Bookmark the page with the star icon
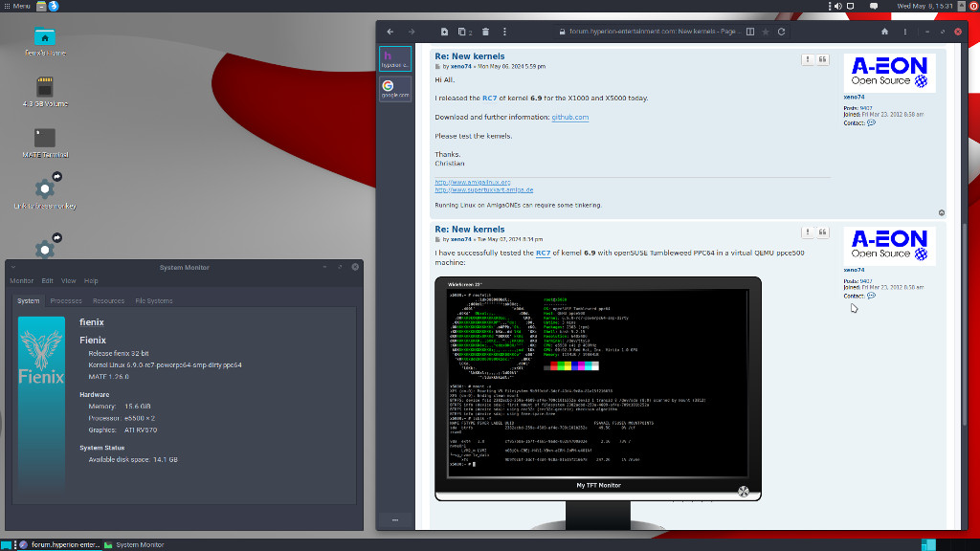The image size is (980, 551). [x=766, y=32]
